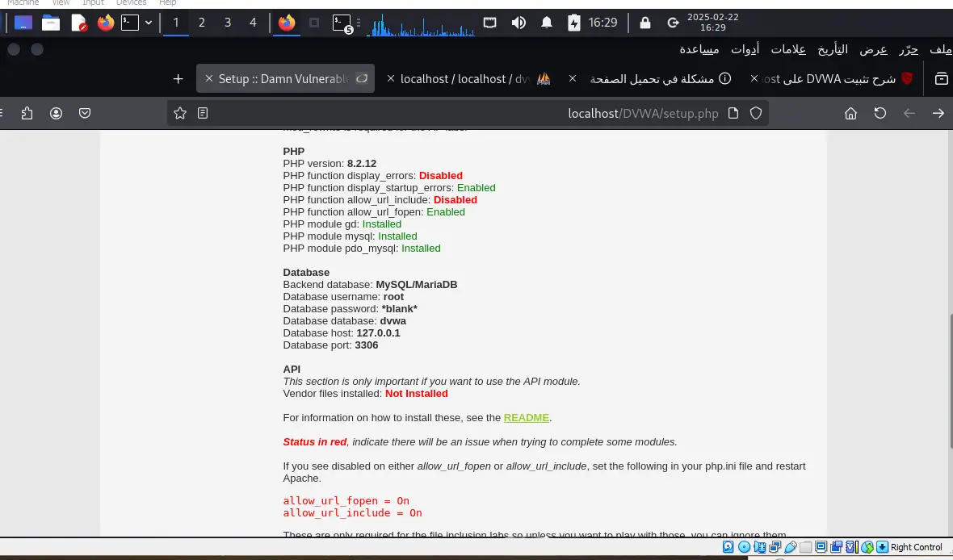Image resolution: width=953 pixels, height=560 pixels.
Task: Close the شرح تثبيت DVWA tab
Action: [754, 79]
